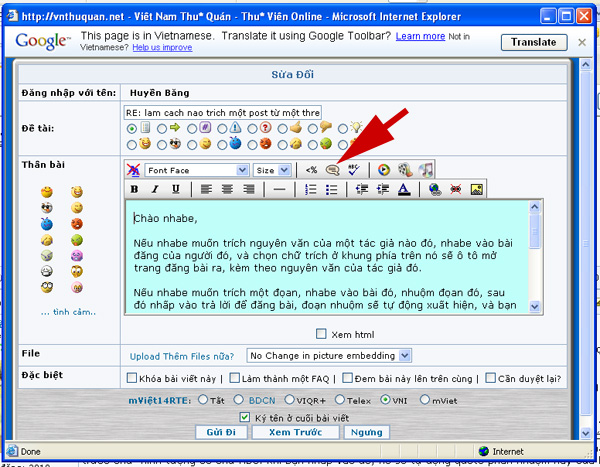Select the Telex input method

[339, 400]
